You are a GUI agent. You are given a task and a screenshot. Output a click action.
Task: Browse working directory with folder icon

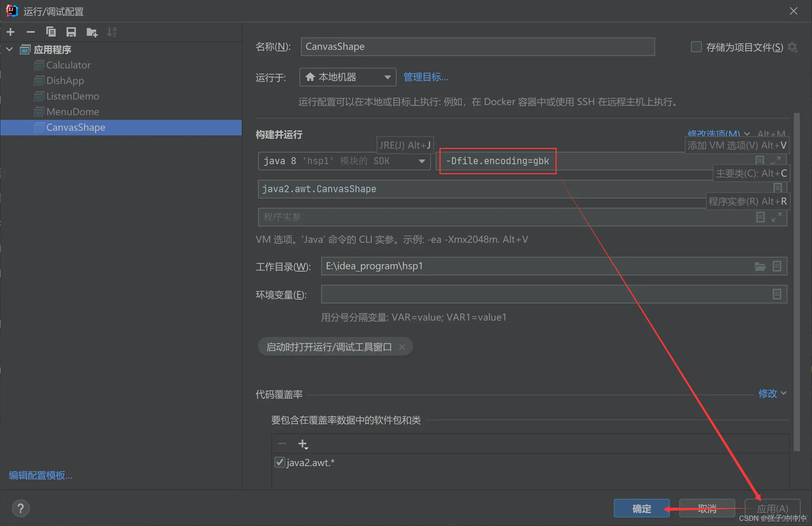[760, 267]
